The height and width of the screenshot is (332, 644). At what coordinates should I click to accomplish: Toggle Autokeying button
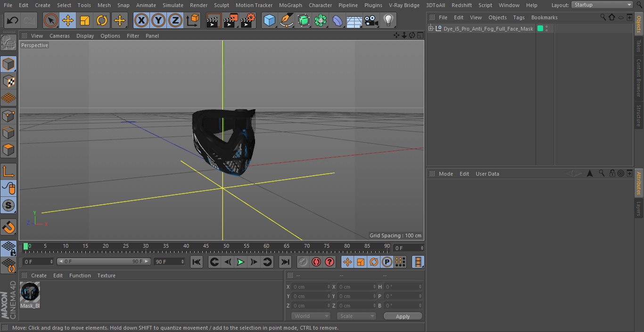click(x=316, y=262)
